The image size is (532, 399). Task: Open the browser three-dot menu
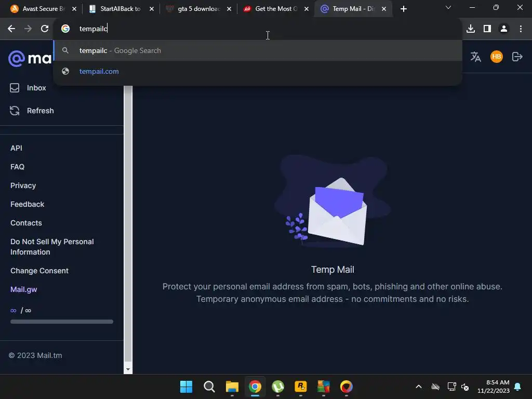521,29
